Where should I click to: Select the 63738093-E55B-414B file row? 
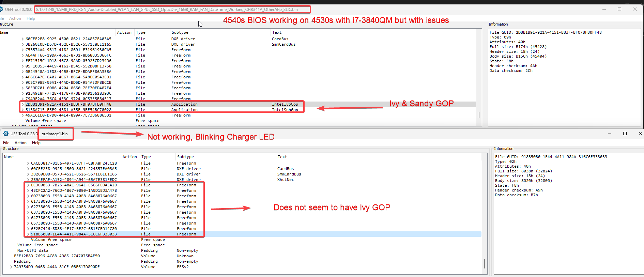click(242, 212)
